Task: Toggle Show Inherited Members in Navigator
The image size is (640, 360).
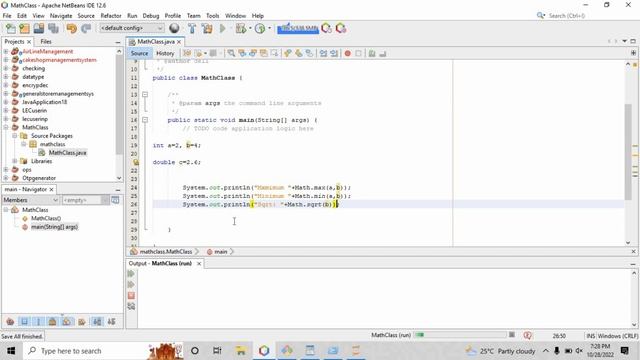Action: coord(10,322)
